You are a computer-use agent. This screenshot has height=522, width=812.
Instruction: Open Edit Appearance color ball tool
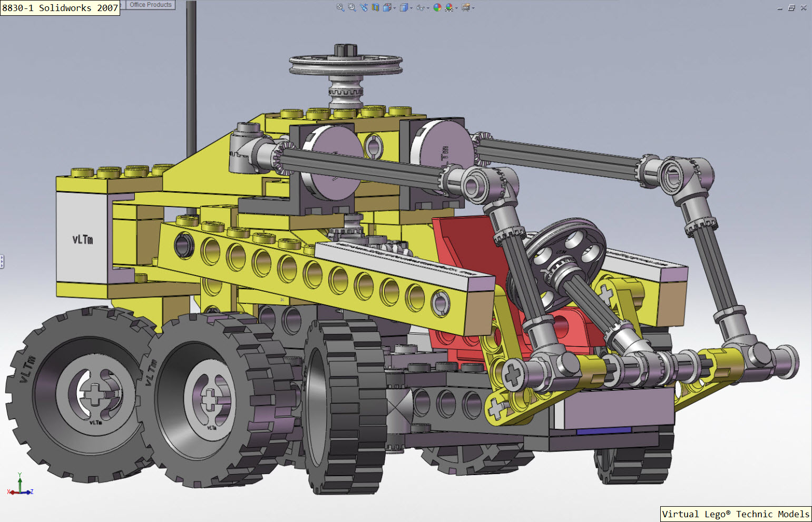(437, 7)
